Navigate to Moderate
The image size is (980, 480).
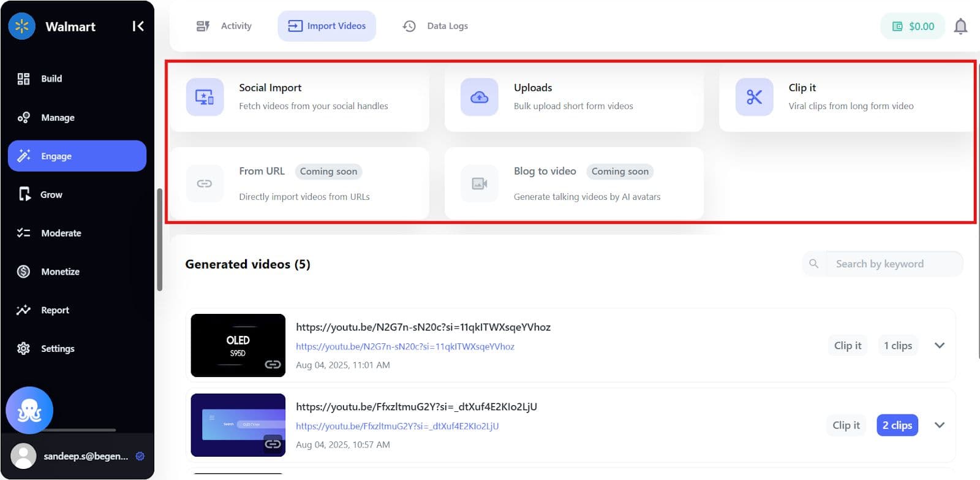tap(77, 233)
